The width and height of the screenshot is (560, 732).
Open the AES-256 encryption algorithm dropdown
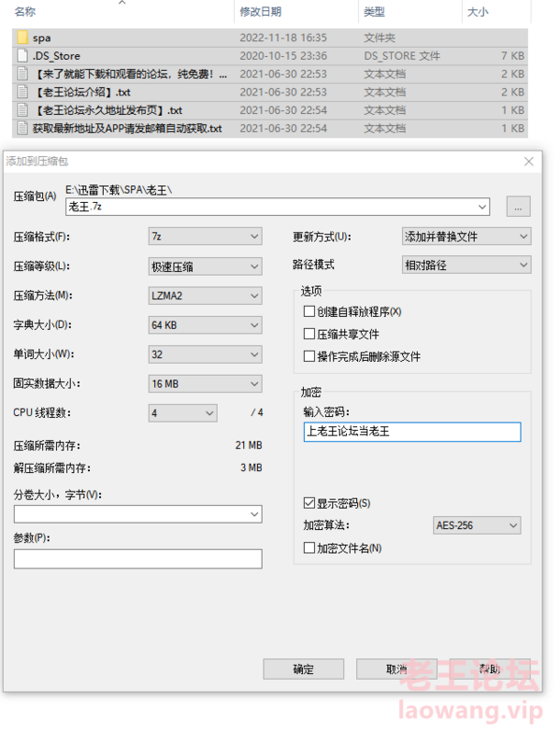477,525
